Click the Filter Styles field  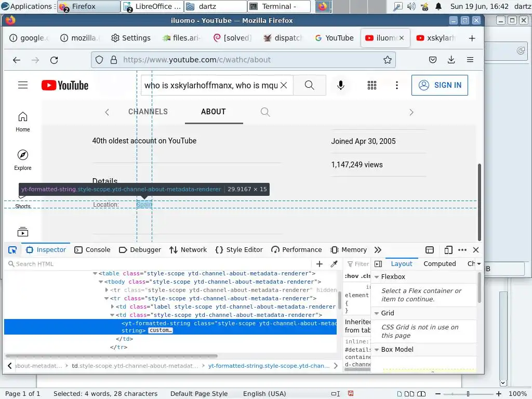point(358,264)
